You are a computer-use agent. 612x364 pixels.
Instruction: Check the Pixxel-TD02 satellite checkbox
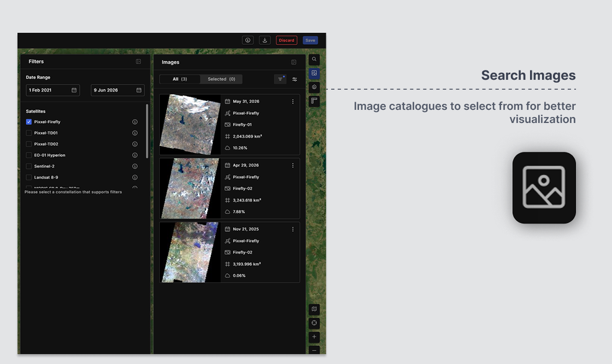tap(29, 144)
